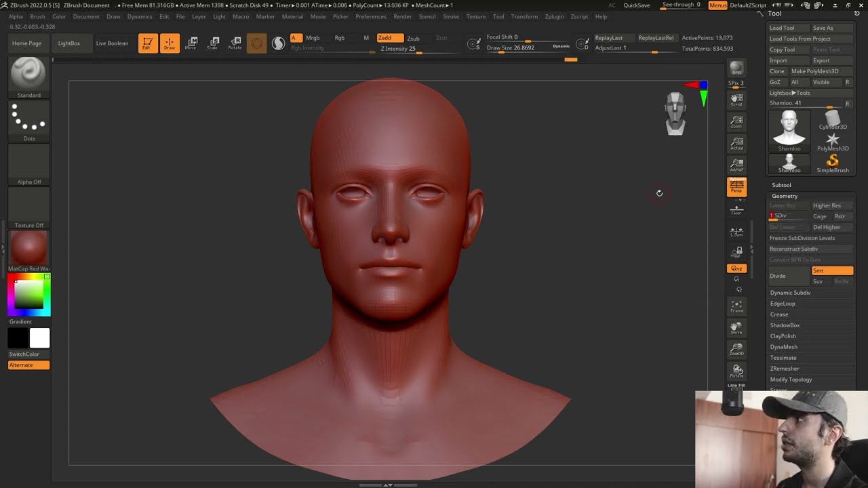Open the Dots stroke selector
This screenshot has width=868, height=488.
point(28,121)
